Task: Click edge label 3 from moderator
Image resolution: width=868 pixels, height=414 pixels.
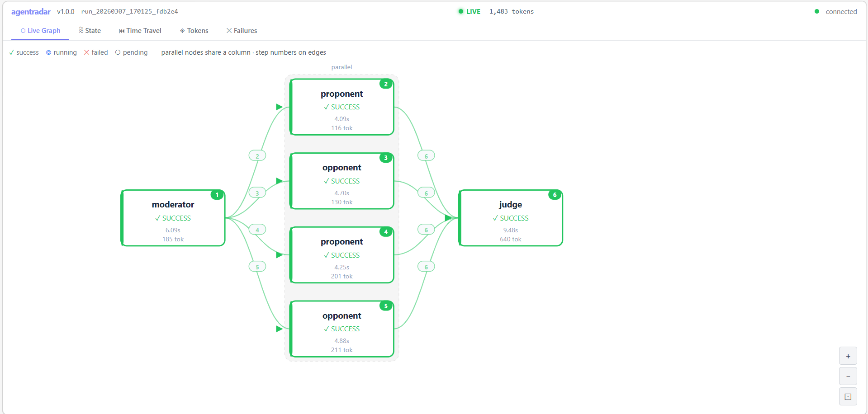Action: tap(257, 193)
